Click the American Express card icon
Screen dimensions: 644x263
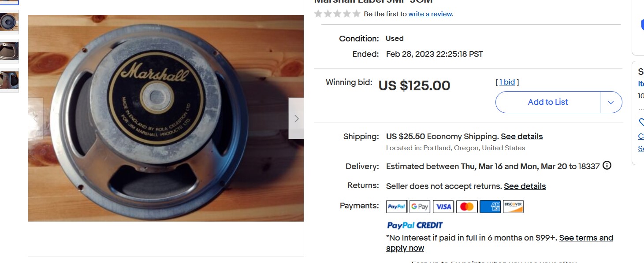click(x=490, y=206)
